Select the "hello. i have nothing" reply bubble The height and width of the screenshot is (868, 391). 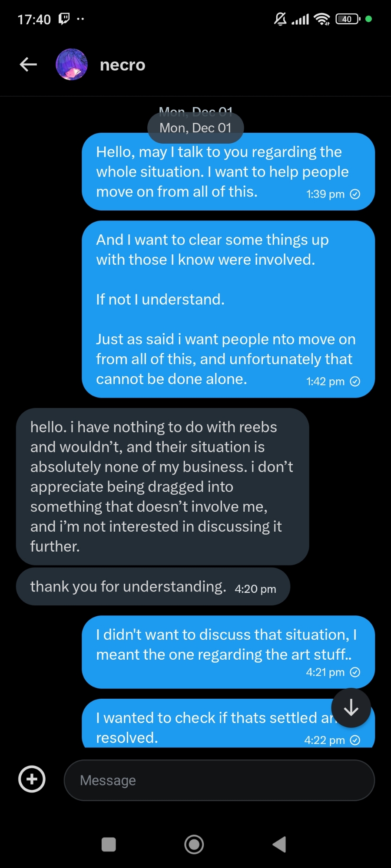click(162, 487)
